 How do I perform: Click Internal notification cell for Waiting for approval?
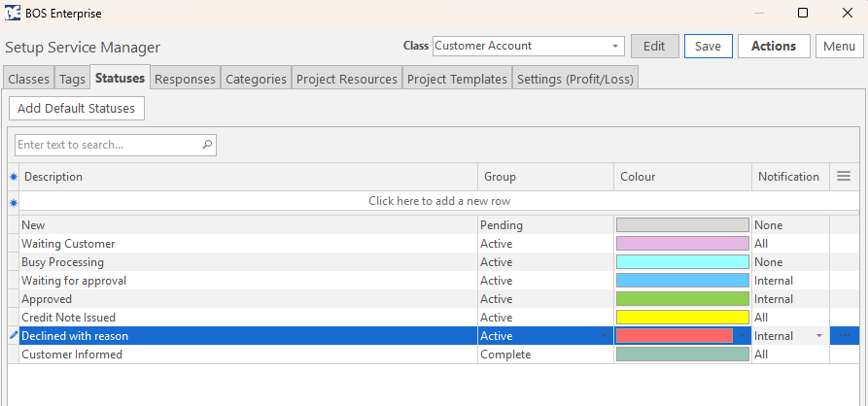click(790, 281)
